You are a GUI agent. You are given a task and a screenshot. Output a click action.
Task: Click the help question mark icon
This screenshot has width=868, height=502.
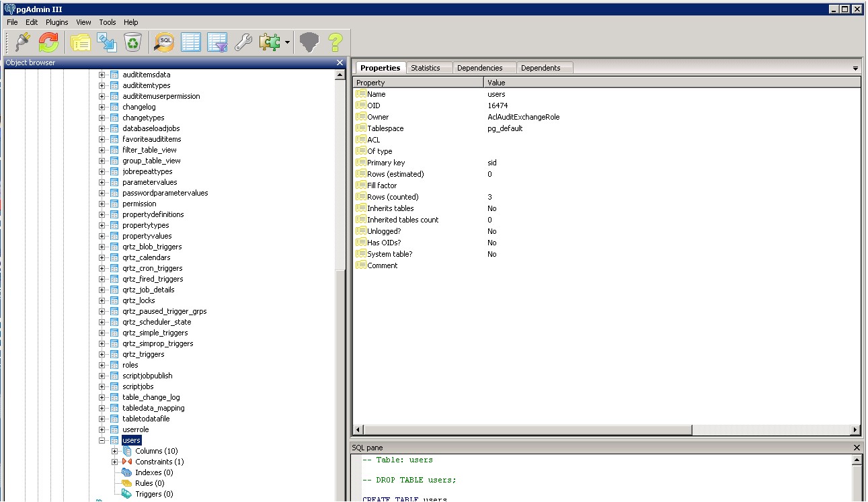tap(335, 42)
